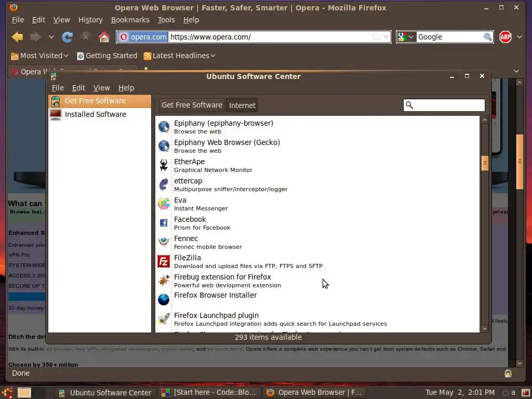Go to Firefox Home page icon
The image size is (532, 399).
point(104,37)
